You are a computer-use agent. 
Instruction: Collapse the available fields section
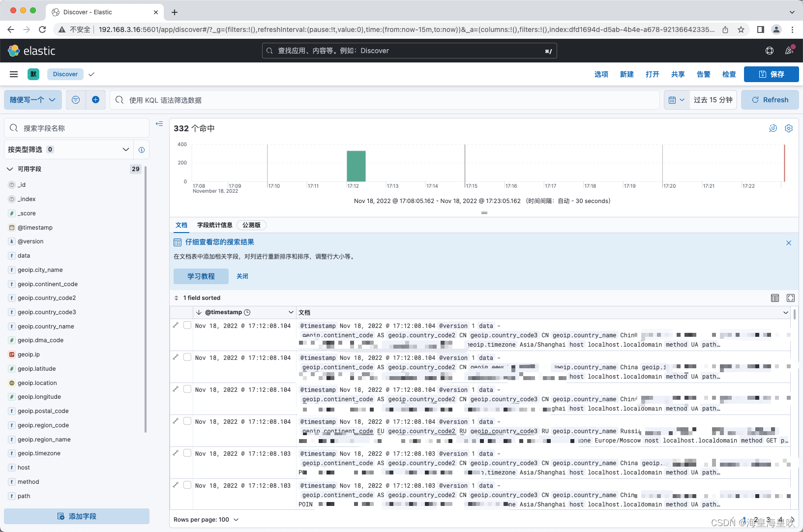tap(10, 169)
